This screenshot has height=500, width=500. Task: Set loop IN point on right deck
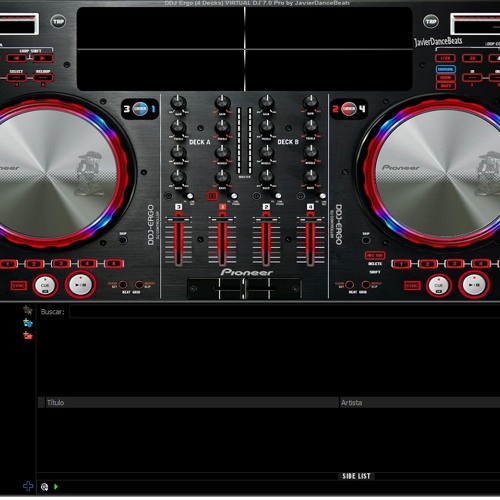[x=472, y=78]
